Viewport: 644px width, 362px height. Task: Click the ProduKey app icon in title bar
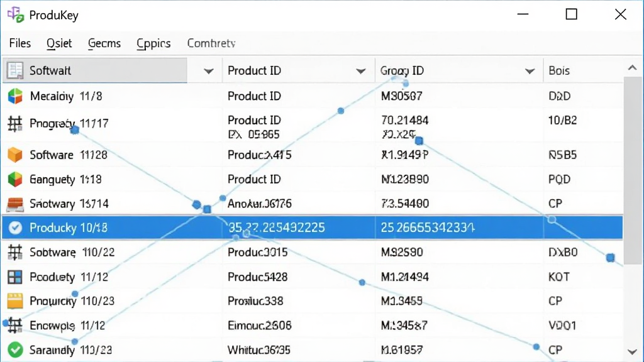[x=16, y=14]
